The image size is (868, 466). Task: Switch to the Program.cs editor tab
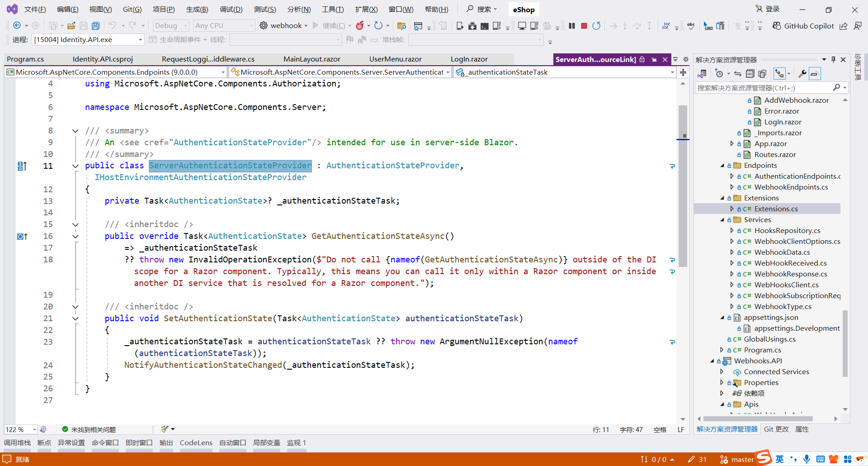click(26, 59)
